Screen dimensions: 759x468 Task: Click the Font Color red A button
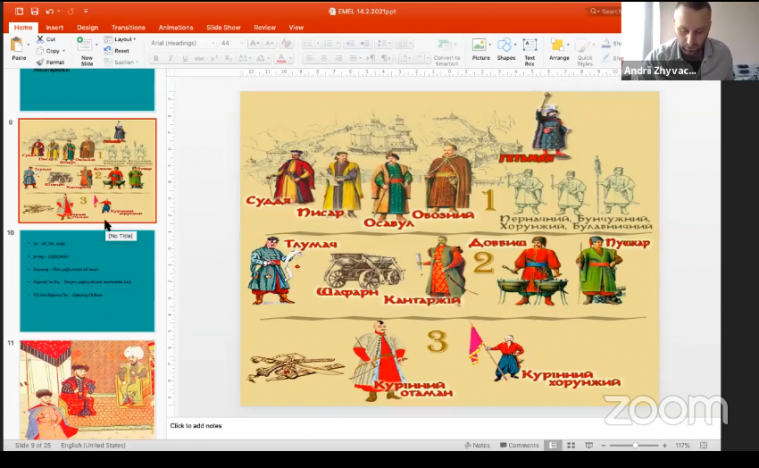pos(281,59)
